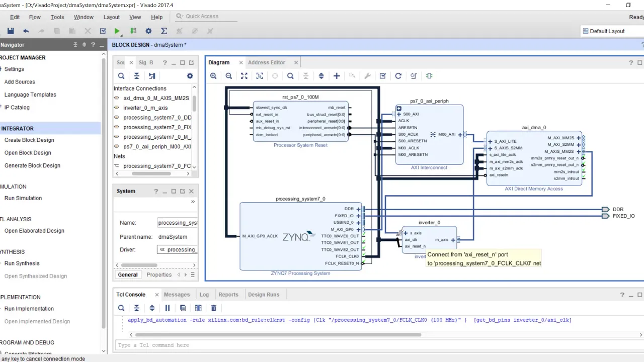Open the Properties tab in System panel
The width and height of the screenshot is (644, 362).
(159, 275)
